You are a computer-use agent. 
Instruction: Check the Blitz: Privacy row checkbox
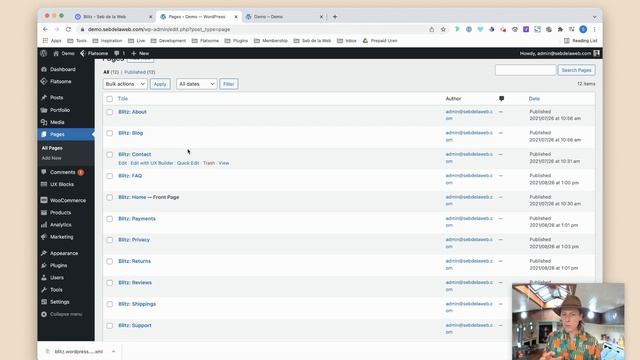(109, 240)
